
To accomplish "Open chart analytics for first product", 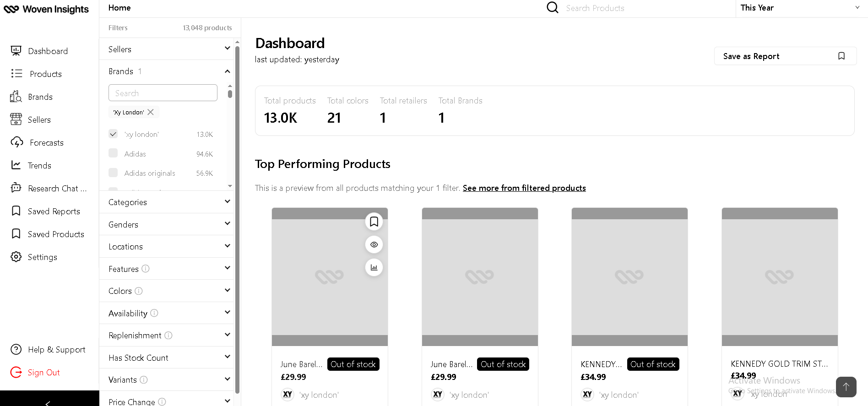I will tap(374, 268).
